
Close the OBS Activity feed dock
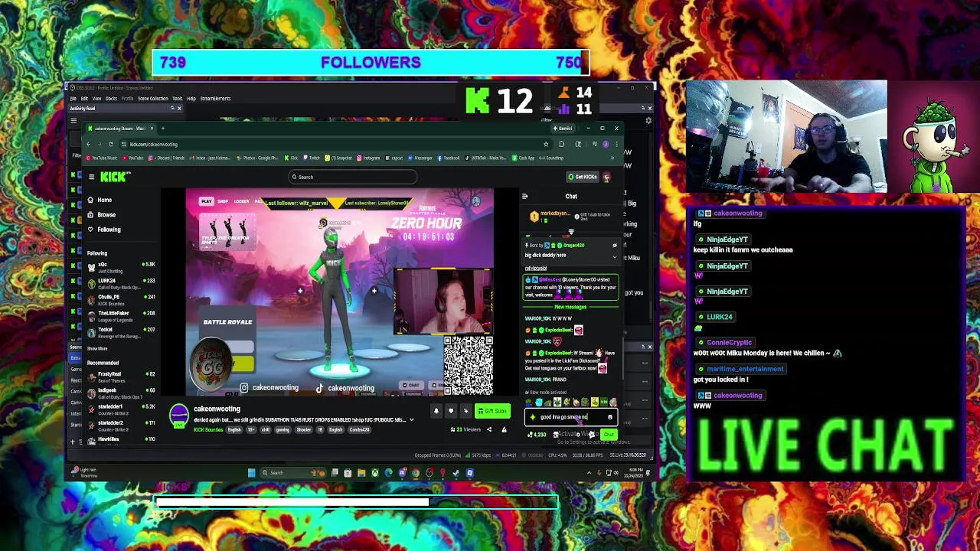point(179,109)
